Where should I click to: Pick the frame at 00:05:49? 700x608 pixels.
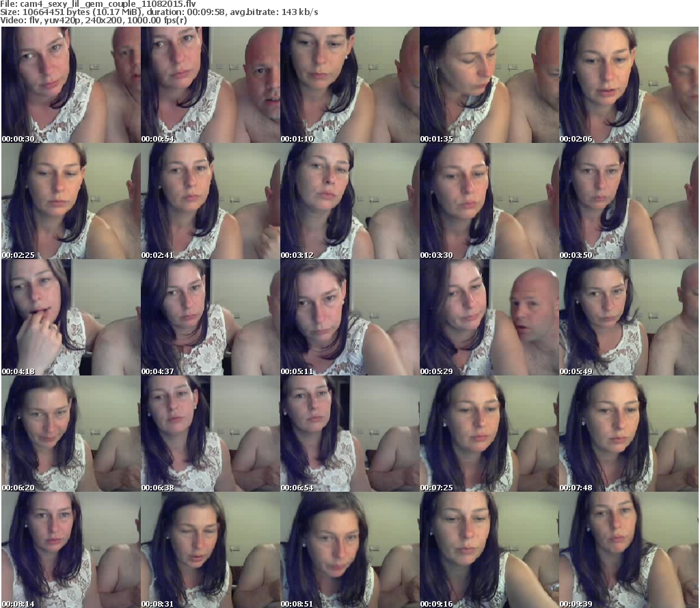(629, 317)
